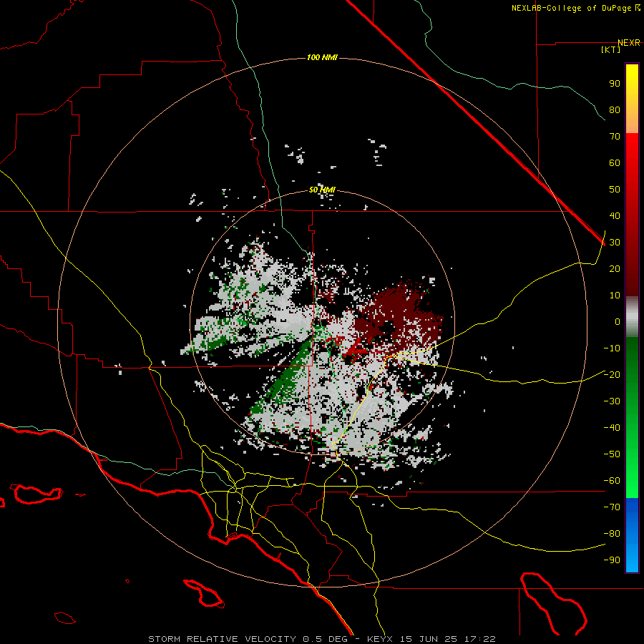The height and width of the screenshot is (644, 644).
Task: Click the blue segment of the velocity color bar
Action: tap(632, 535)
